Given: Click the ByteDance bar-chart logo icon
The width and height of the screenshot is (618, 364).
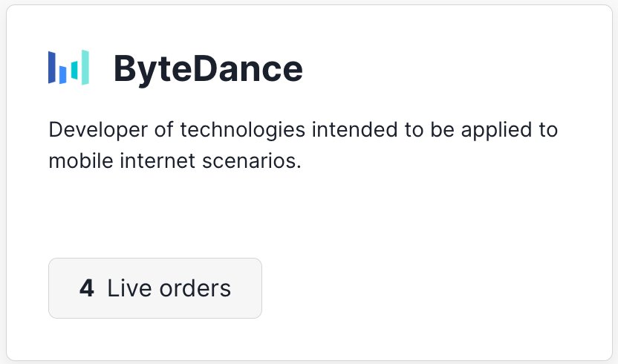Looking at the screenshot, I should point(68,68).
